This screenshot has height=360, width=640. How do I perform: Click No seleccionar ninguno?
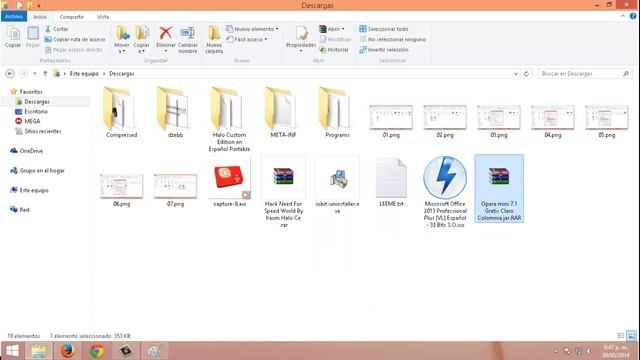[x=393, y=40]
